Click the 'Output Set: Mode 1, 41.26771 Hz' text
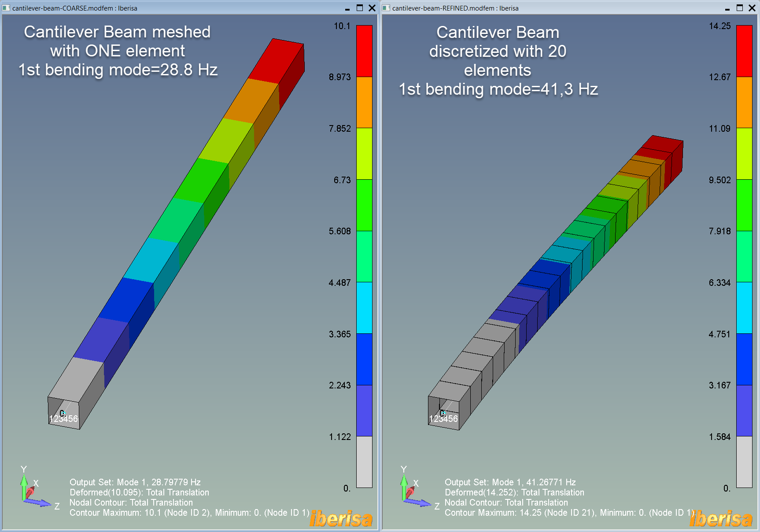This screenshot has width=760, height=532. [x=510, y=482]
